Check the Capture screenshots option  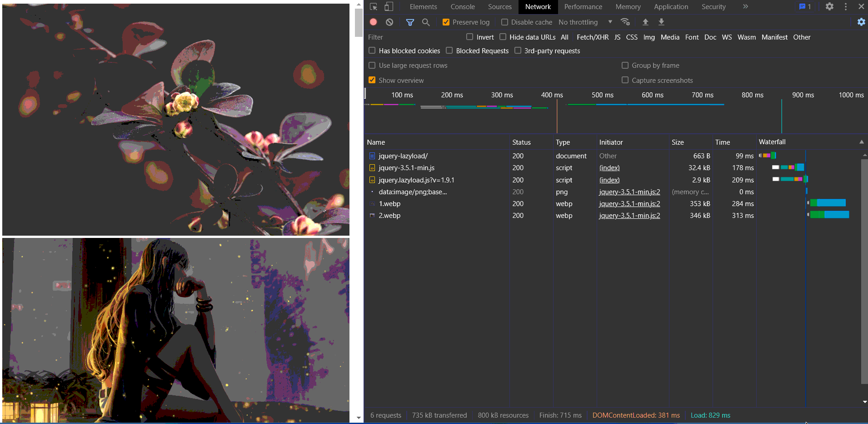625,80
